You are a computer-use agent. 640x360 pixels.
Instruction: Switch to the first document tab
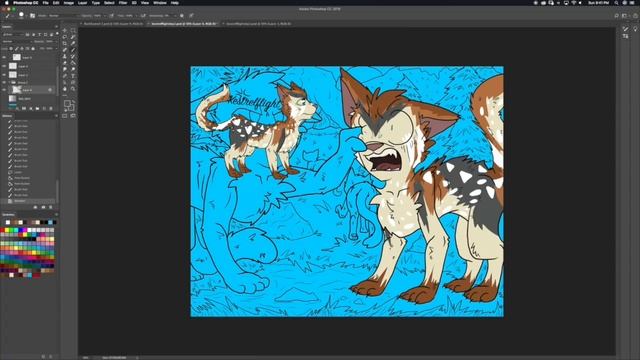(x=113, y=24)
